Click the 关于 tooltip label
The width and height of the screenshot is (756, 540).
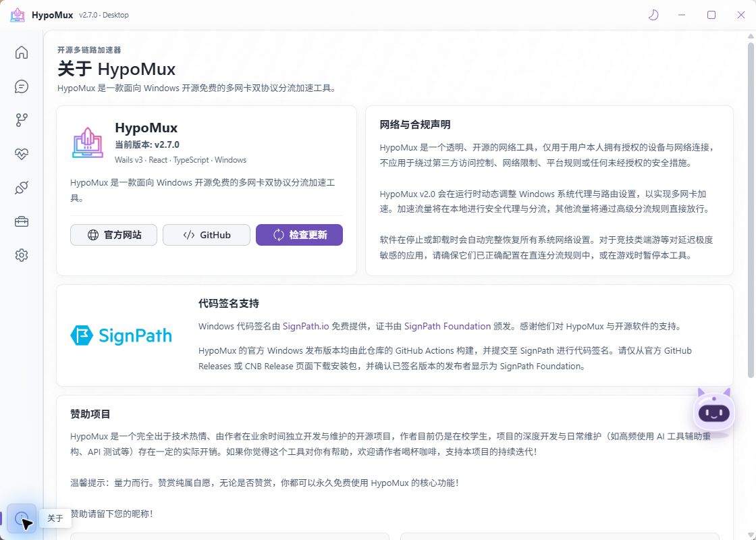click(x=55, y=518)
